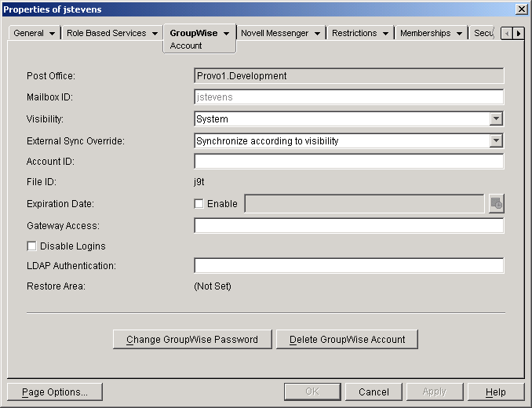Open the expiration date calendar picker icon
532x408 pixels.
pyautogui.click(x=497, y=203)
